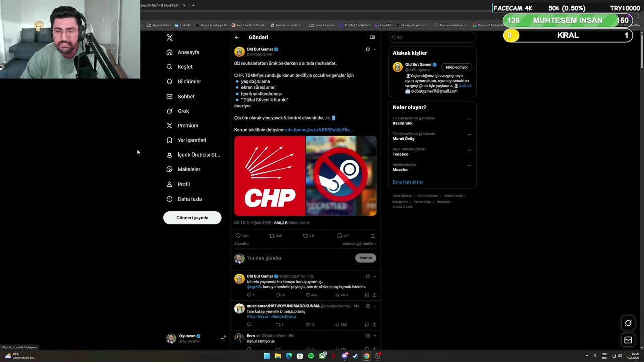The height and width of the screenshot is (362, 644).
Task: Go to Anasayfa in the sidebar
Action: click(183, 52)
